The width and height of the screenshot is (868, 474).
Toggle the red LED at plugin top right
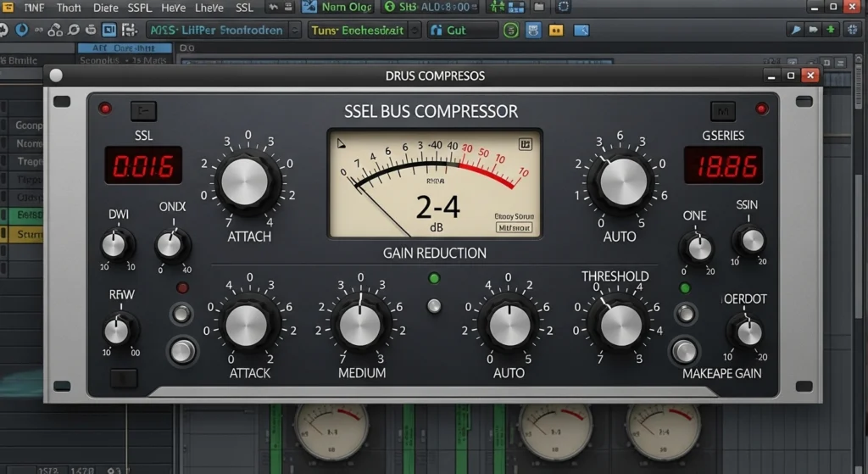762,109
